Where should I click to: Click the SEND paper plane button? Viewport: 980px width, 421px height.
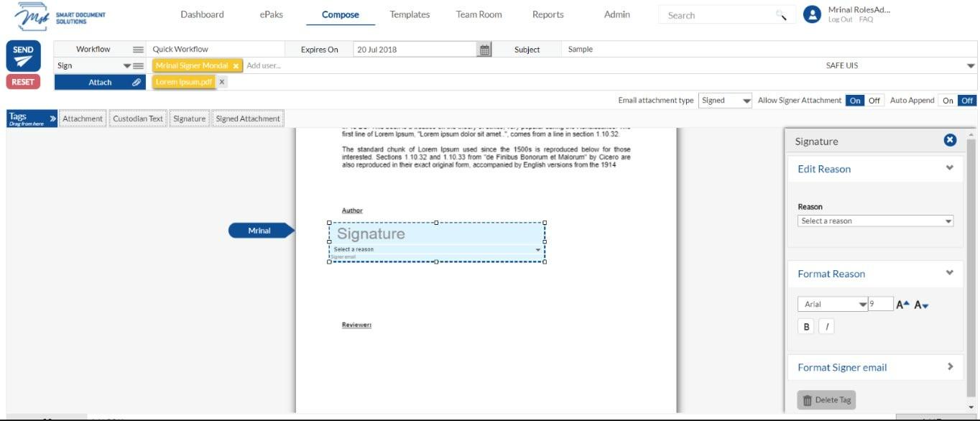coord(23,57)
